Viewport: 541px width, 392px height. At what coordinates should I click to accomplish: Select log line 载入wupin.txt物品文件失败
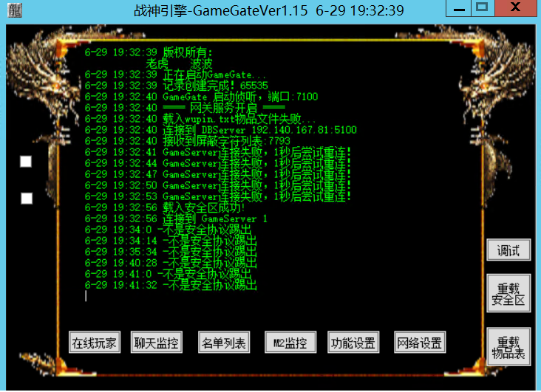click(x=200, y=119)
